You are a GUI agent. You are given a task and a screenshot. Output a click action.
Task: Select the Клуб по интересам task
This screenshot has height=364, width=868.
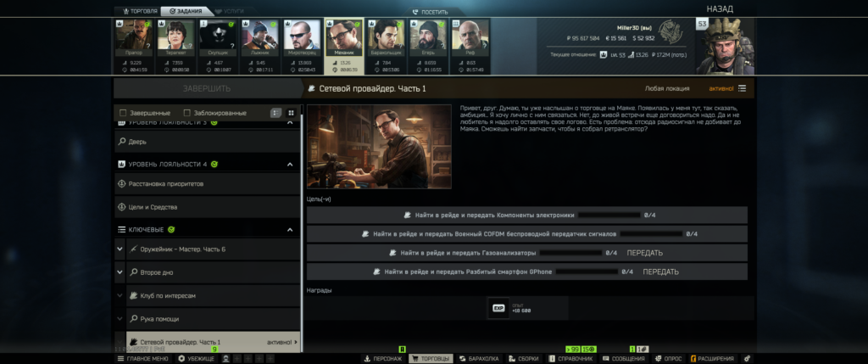[213, 296]
